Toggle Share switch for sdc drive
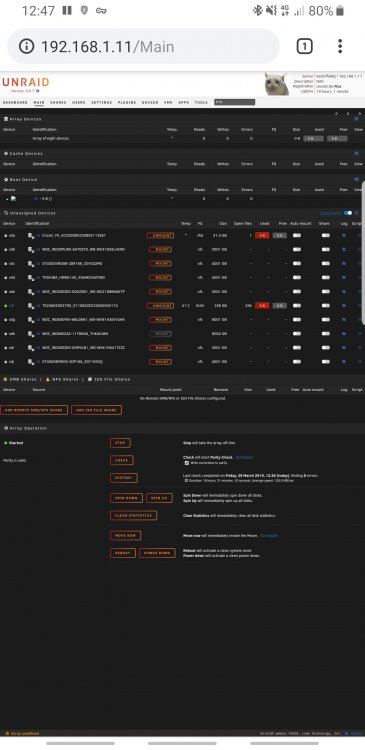The image size is (365, 750). click(x=326, y=264)
